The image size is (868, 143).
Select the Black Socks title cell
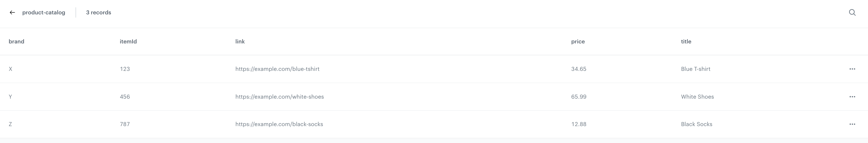coord(696,124)
